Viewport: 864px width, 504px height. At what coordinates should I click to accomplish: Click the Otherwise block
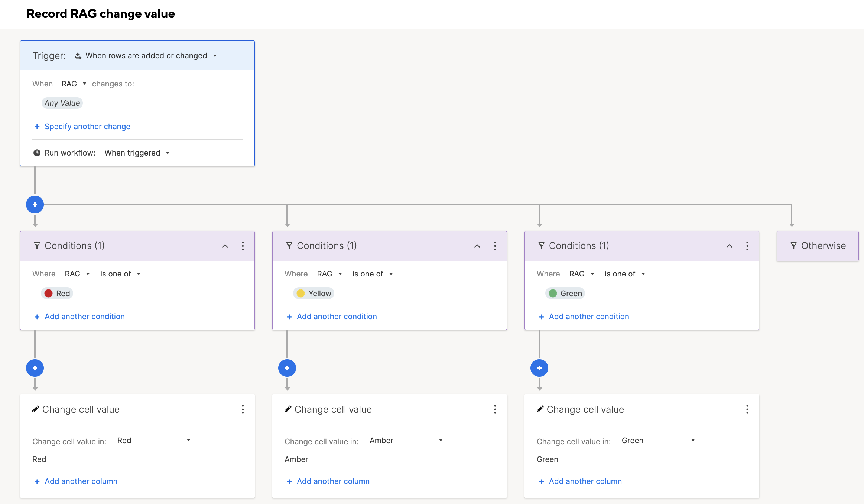click(x=818, y=246)
